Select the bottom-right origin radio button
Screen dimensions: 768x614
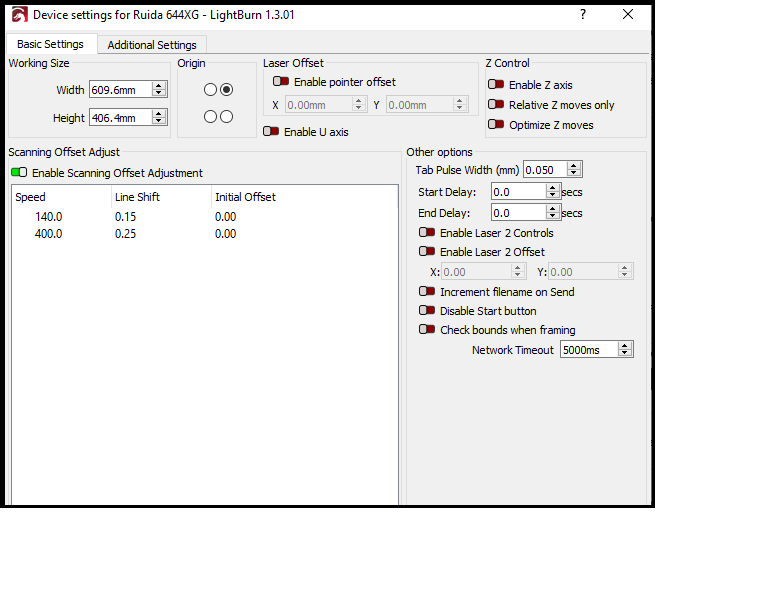coord(226,117)
